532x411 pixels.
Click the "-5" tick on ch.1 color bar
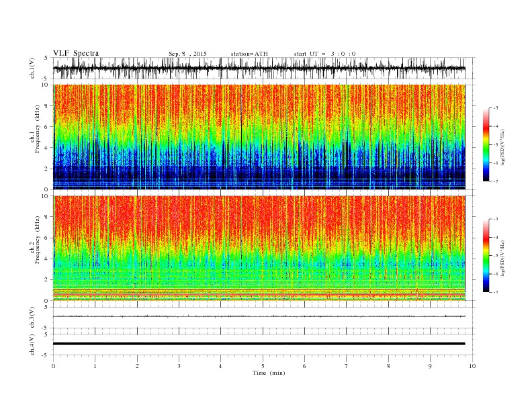click(496, 145)
